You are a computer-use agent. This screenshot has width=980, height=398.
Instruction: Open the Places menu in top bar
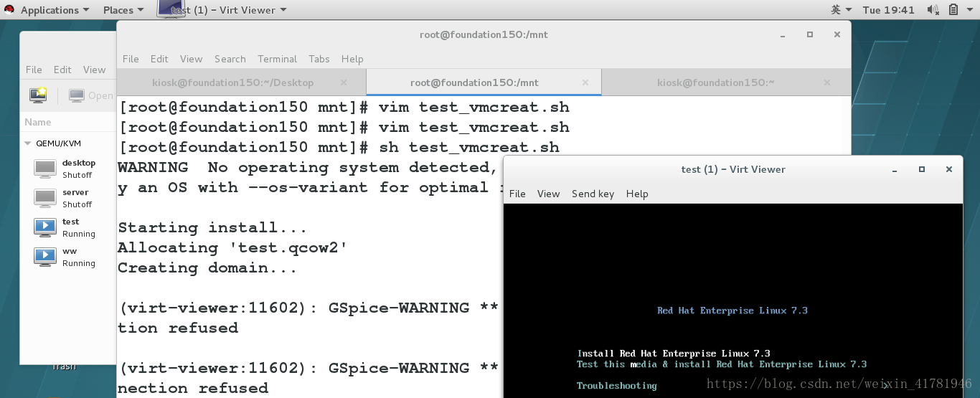[123, 10]
